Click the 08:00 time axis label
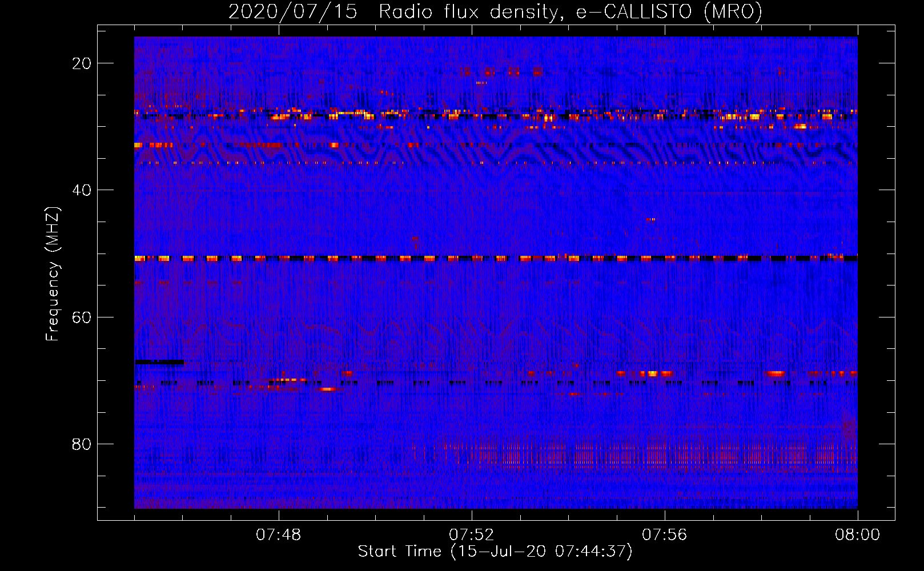The height and width of the screenshot is (571, 924). point(857,535)
